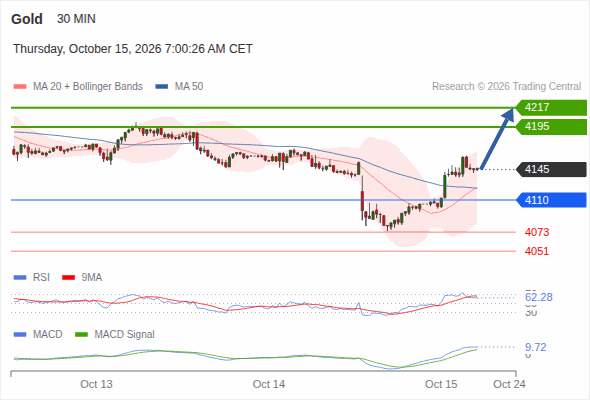The height and width of the screenshot is (400, 590).
Task: Click the blue 4110 pivot price tag
Action: coord(551,200)
